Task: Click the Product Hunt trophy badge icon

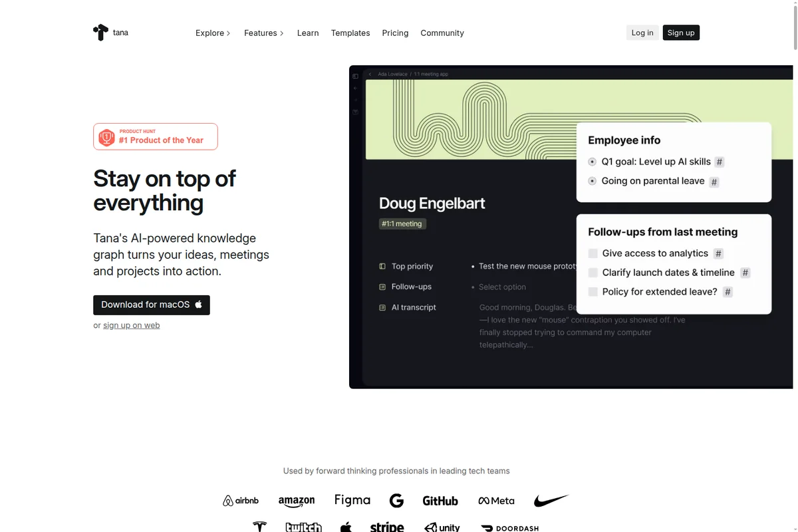Action: tap(106, 137)
